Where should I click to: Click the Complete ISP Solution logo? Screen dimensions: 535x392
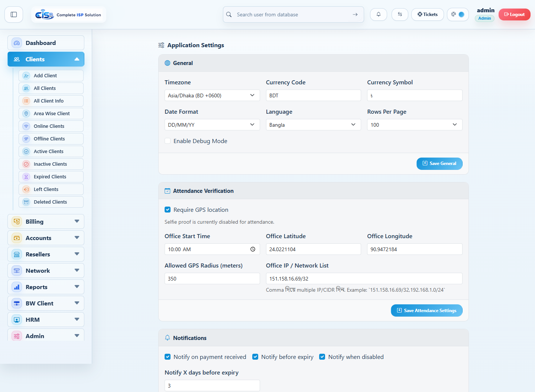[68, 15]
